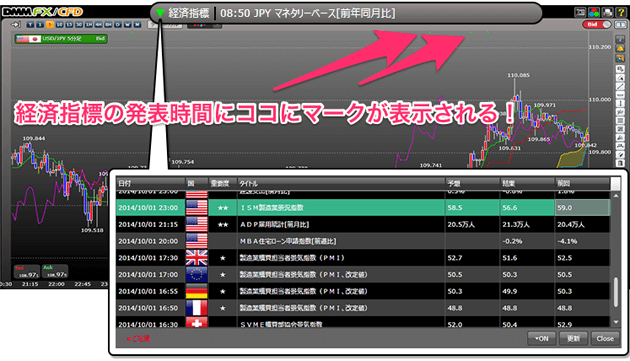Click the scrollbar up arrow in indicator table

616,195
